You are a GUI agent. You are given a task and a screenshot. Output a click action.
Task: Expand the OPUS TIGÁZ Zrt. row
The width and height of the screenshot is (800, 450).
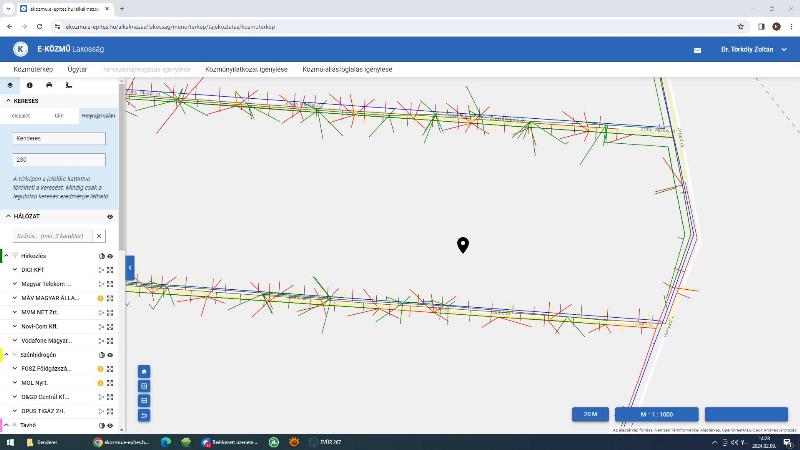15,411
